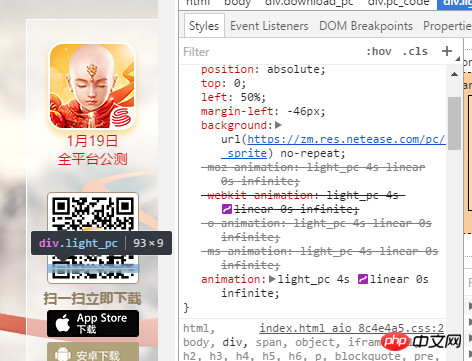Screen dimensions: 472x361
Task: Click the plus icon to add new style rule
Action: 447,51
